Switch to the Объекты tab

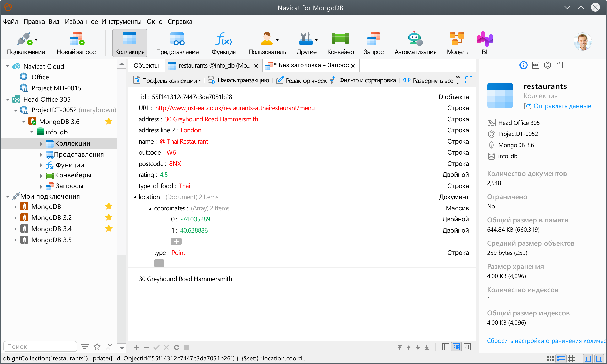146,66
